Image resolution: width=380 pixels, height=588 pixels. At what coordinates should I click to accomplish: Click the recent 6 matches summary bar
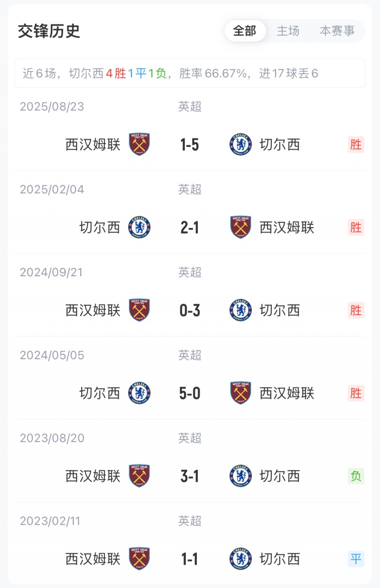click(x=189, y=73)
